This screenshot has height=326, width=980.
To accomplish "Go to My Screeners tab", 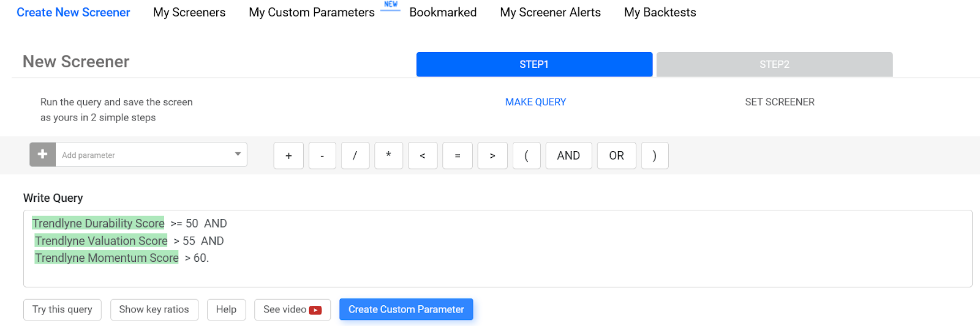I will click(x=189, y=12).
